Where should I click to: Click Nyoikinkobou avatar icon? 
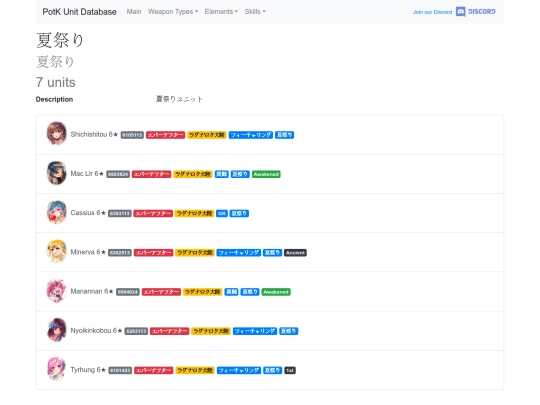56,330
